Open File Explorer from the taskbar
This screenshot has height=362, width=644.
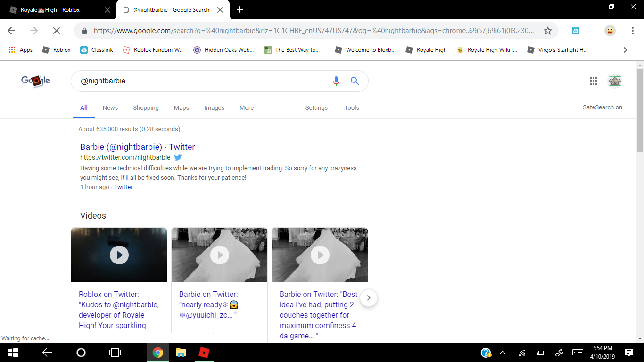181,353
